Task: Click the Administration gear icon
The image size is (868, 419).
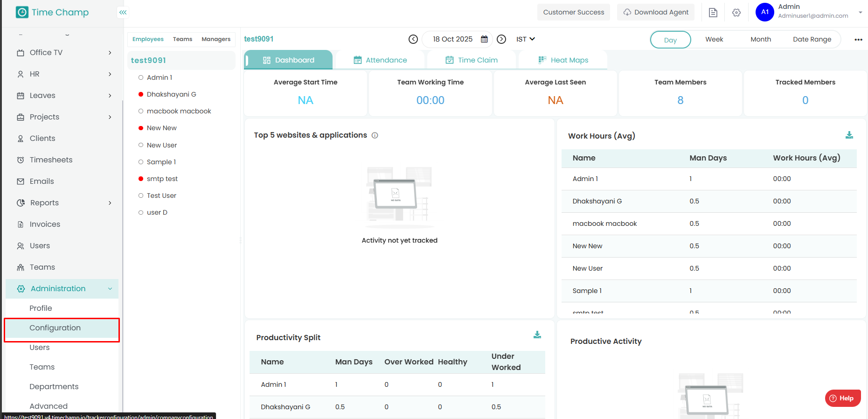Action: 21,289
